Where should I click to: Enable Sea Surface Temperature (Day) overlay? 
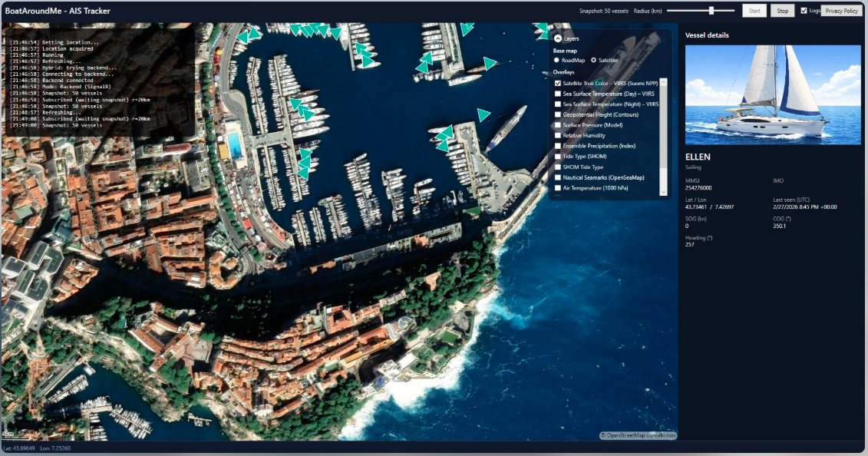(558, 94)
